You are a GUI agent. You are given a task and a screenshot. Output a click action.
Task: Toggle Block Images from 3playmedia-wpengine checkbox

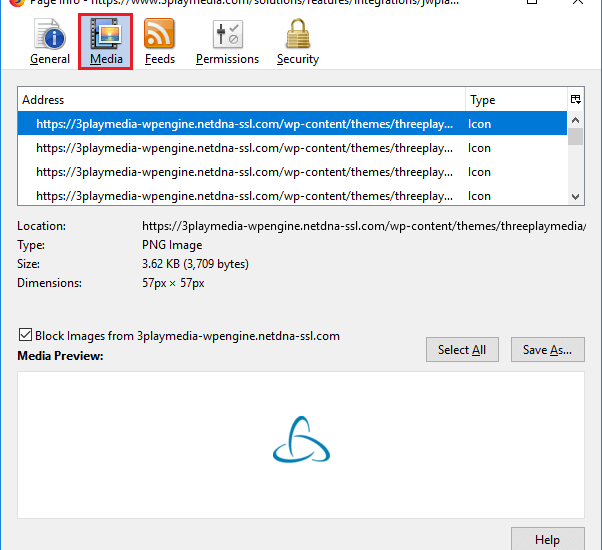point(25,335)
